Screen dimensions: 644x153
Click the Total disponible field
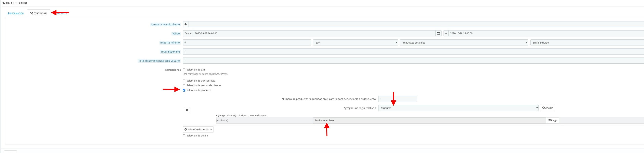pos(413,52)
